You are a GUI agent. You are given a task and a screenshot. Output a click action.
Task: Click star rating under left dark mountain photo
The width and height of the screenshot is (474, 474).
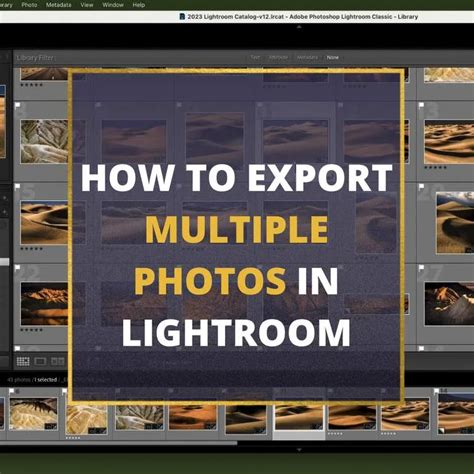tap(32, 330)
